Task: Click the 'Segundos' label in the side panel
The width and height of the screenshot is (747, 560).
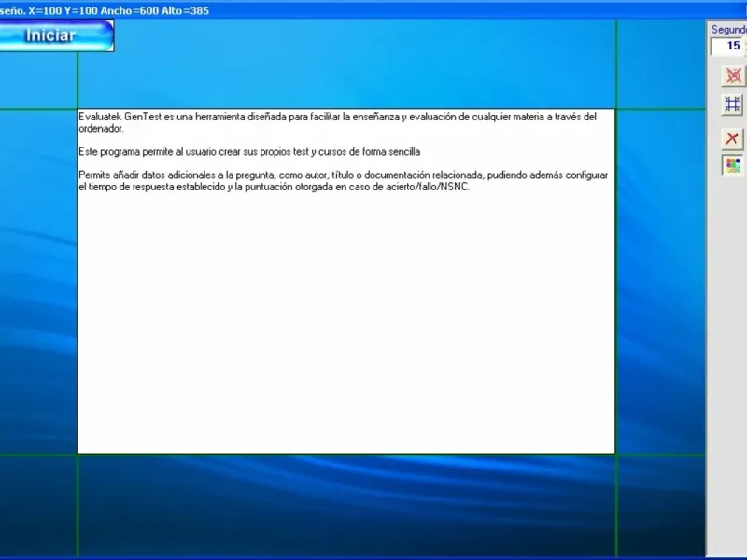Action: 729,30
